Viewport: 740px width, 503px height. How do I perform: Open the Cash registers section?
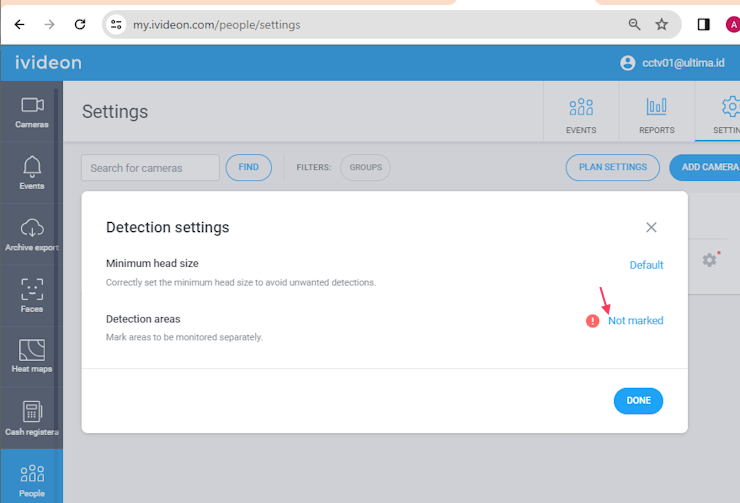(x=32, y=418)
